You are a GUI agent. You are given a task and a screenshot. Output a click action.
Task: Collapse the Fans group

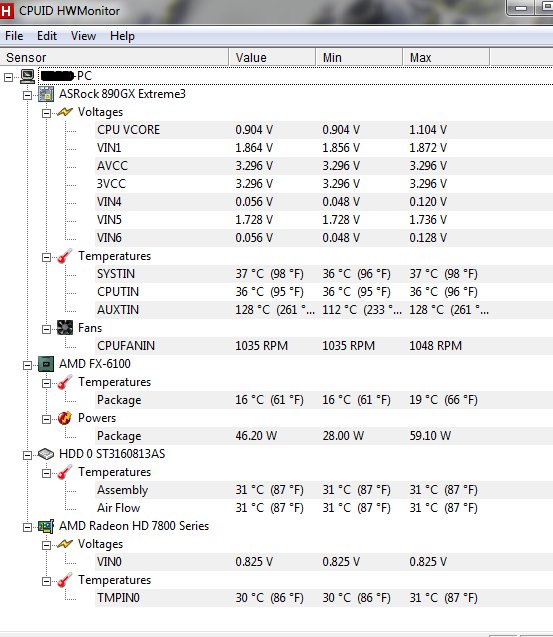[x=46, y=329]
